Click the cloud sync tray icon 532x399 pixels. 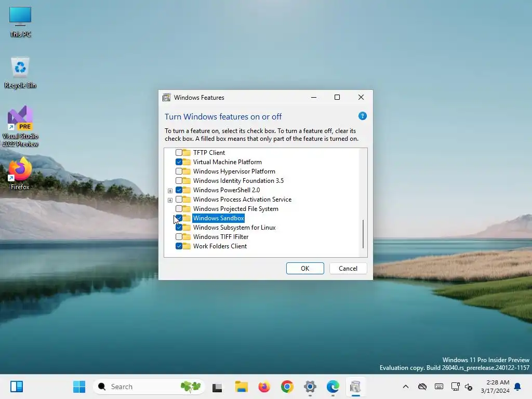coord(422,387)
